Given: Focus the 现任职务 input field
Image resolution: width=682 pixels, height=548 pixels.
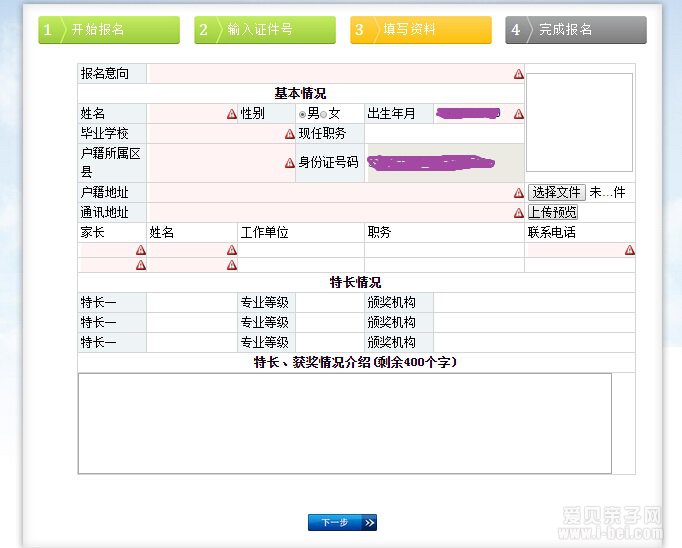Looking at the screenshot, I should 444,134.
